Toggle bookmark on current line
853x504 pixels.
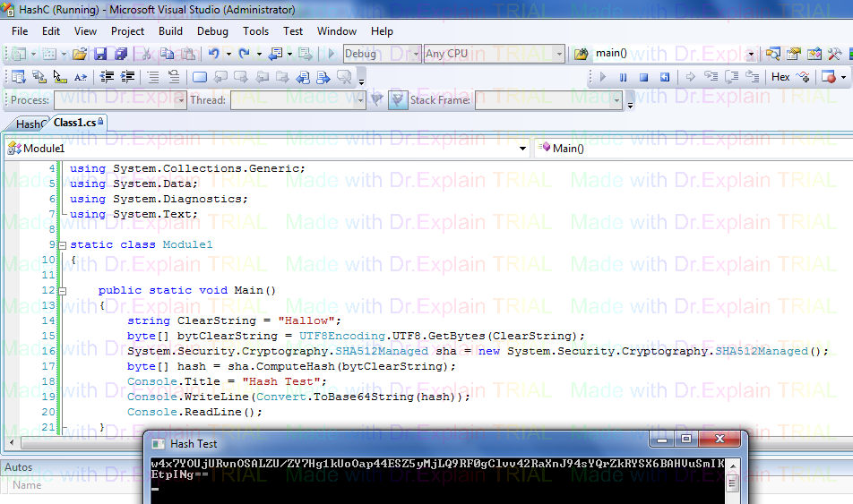200,77
